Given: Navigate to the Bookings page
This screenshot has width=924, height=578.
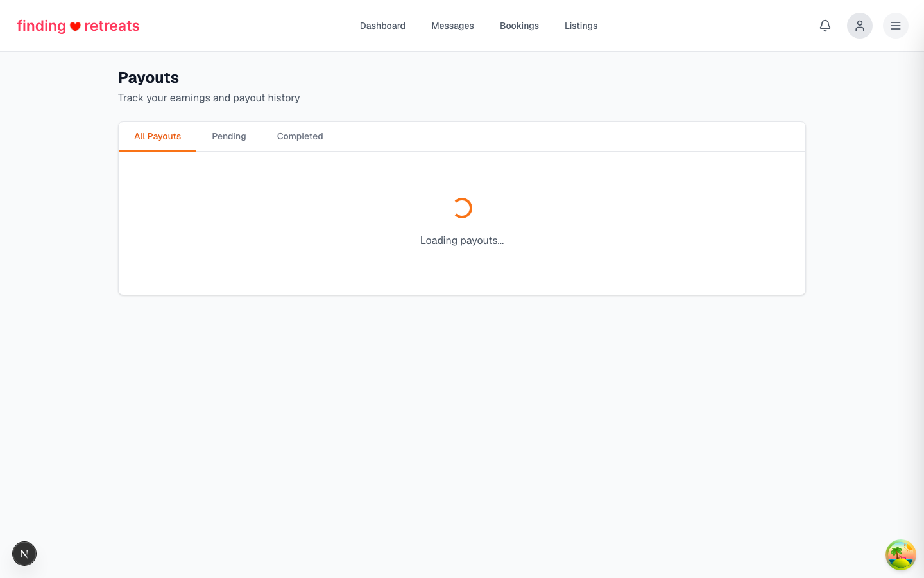Looking at the screenshot, I should (519, 26).
